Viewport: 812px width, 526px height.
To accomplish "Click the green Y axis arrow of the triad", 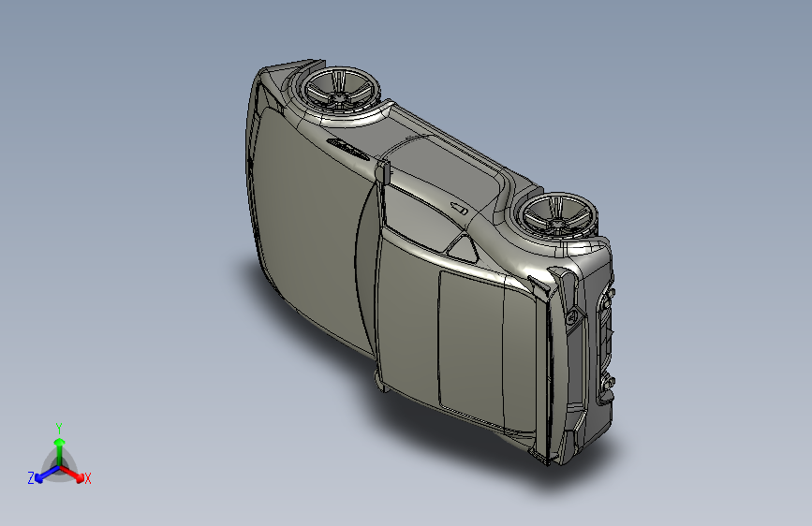I will pos(60,451).
